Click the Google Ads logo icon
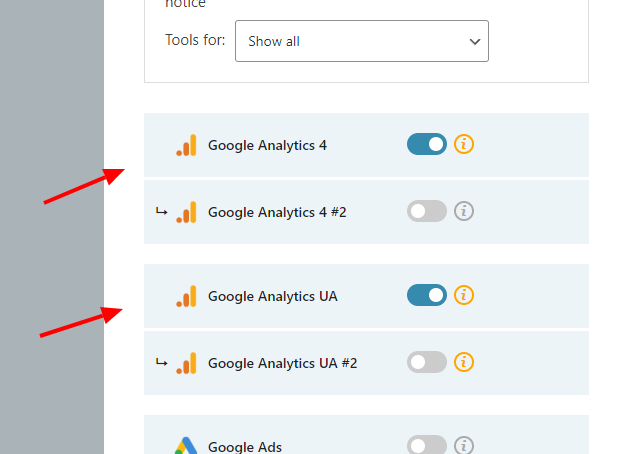Viewport: 627px width, 454px height. (x=184, y=447)
